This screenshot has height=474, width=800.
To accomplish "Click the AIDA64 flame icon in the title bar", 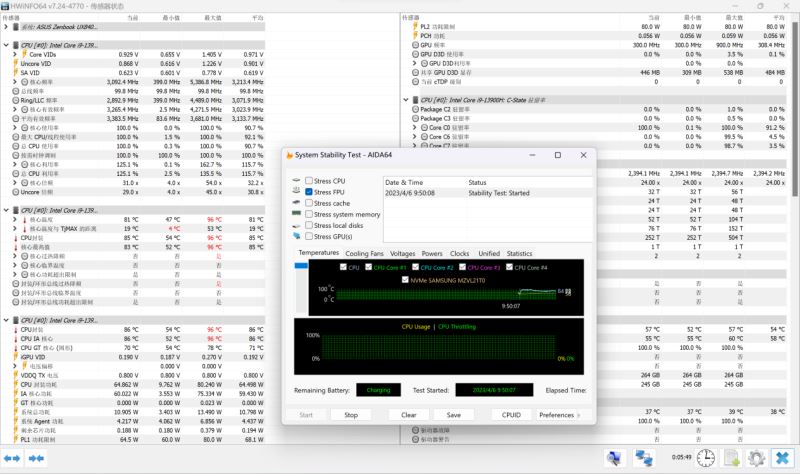I will pos(289,155).
